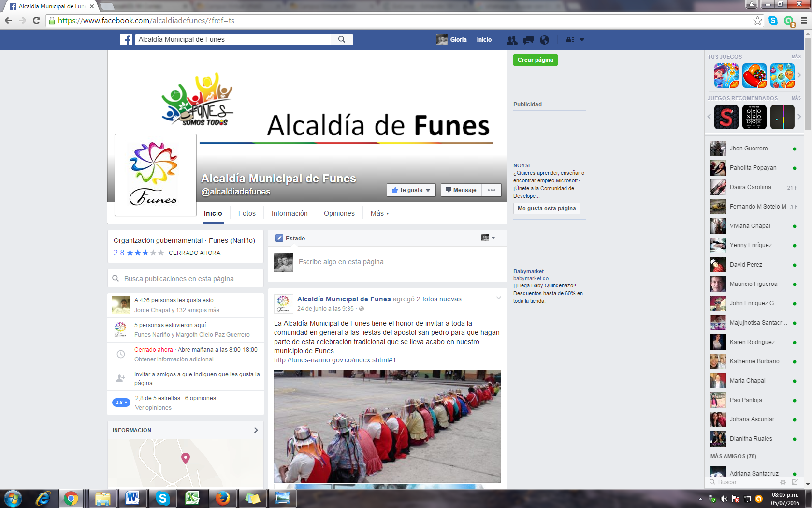Expand the Más tab dropdown

[x=380, y=213]
